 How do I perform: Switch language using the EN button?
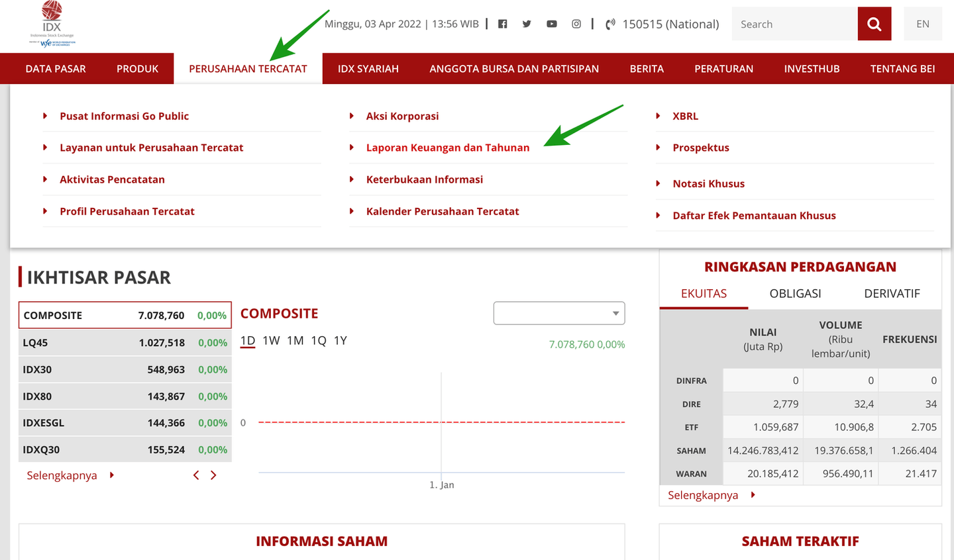(x=922, y=24)
